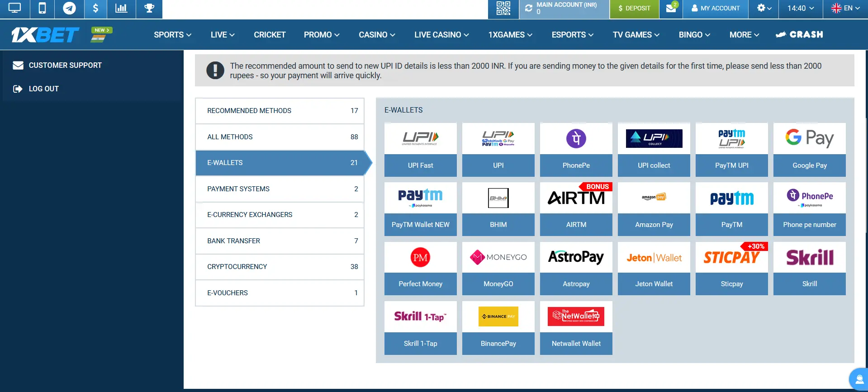Select Astropay payment tile

click(x=576, y=269)
